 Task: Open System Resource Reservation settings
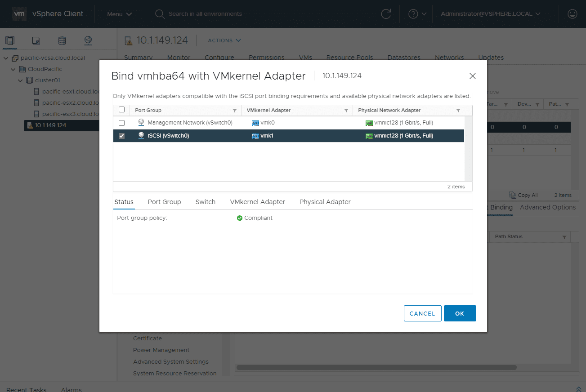175,374
